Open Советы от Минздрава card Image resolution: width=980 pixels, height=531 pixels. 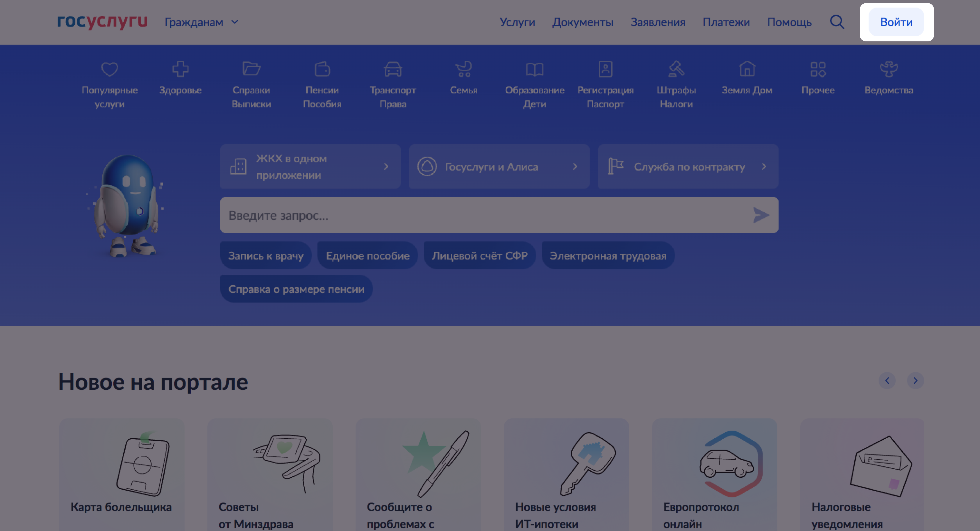point(270,475)
